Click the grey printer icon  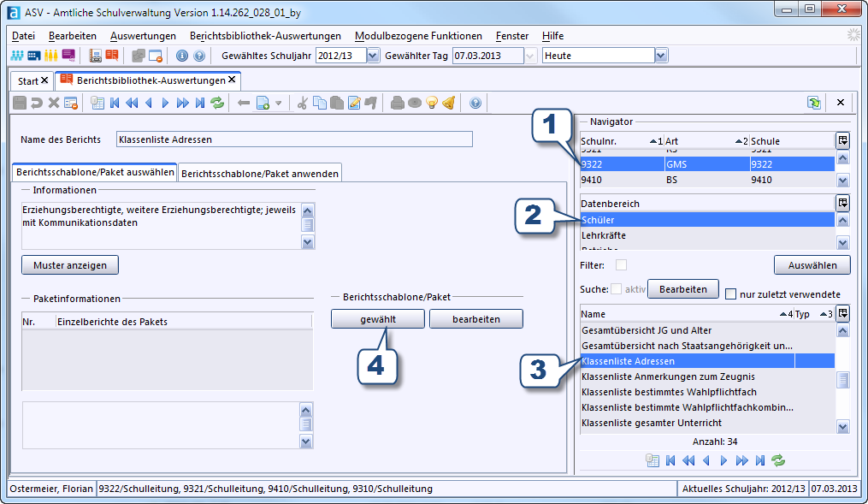[x=397, y=103]
